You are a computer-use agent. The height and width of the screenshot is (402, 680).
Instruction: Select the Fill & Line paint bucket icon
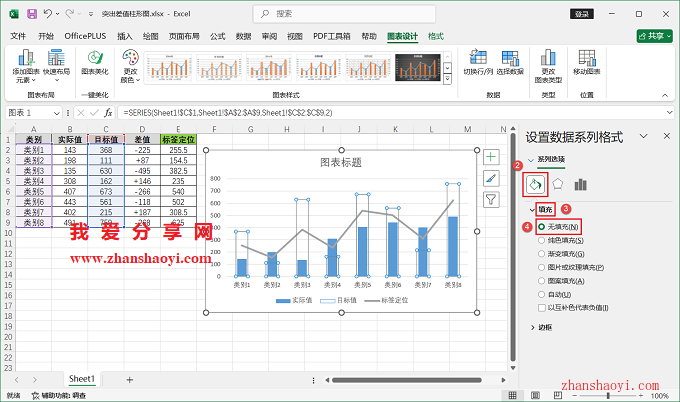[535, 185]
